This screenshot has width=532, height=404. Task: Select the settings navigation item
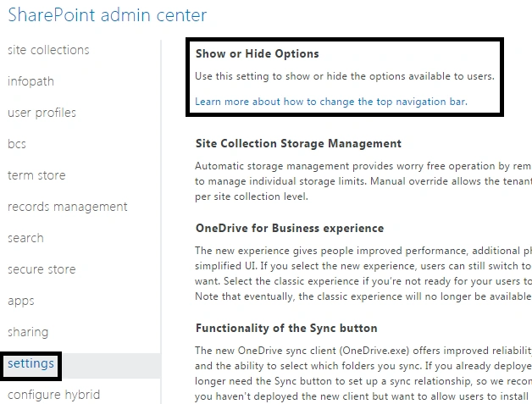[x=30, y=363]
